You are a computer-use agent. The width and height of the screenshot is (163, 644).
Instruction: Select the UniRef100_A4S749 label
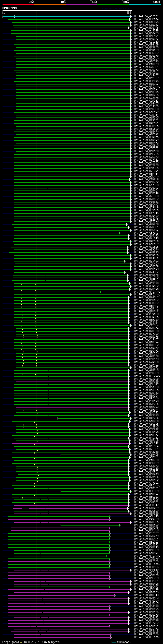tap(146, 31)
